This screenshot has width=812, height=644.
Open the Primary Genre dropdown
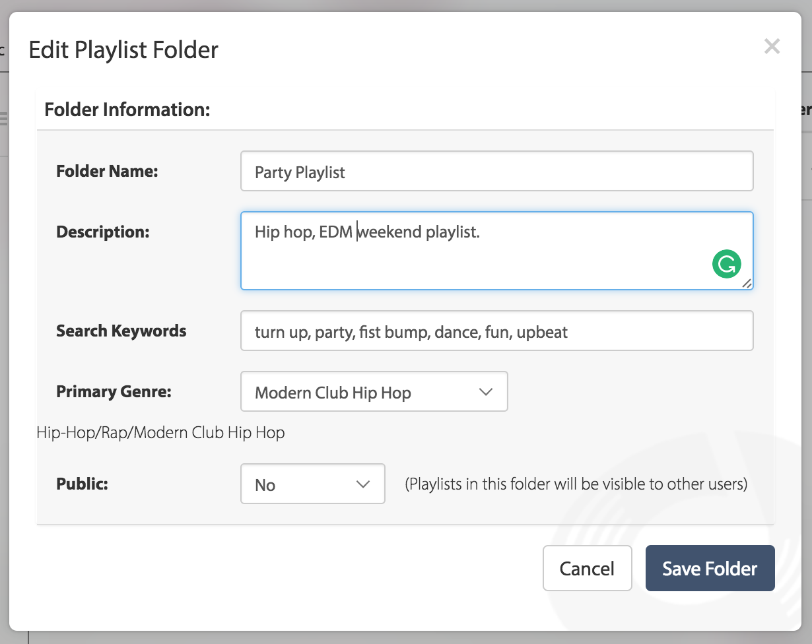click(374, 391)
